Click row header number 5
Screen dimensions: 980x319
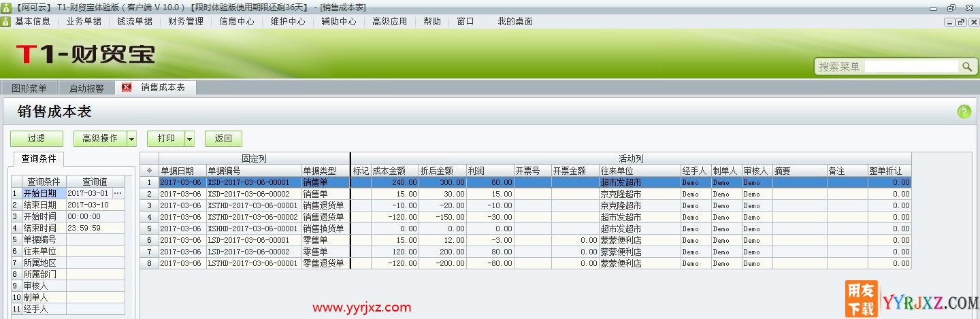[149, 229]
